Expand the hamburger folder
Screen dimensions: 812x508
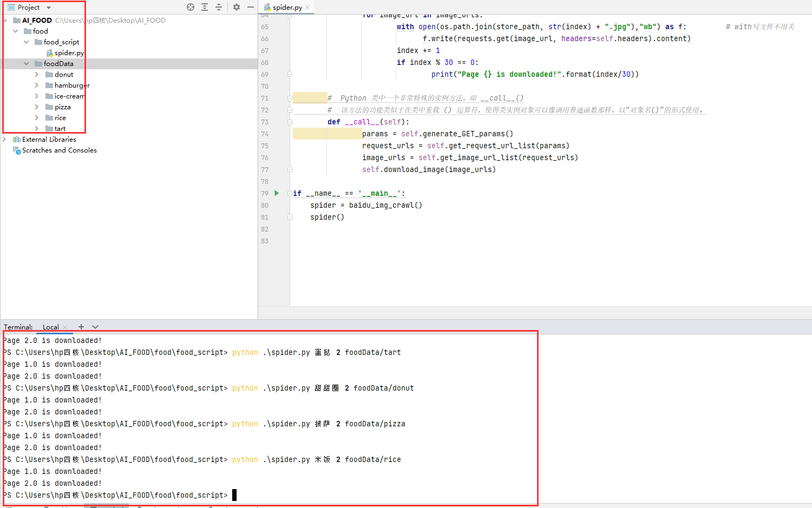(37, 85)
